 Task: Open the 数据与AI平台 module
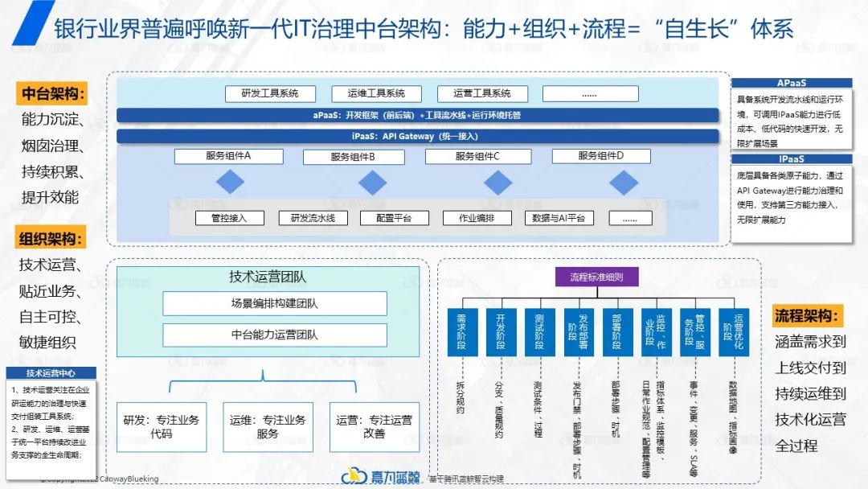560,217
